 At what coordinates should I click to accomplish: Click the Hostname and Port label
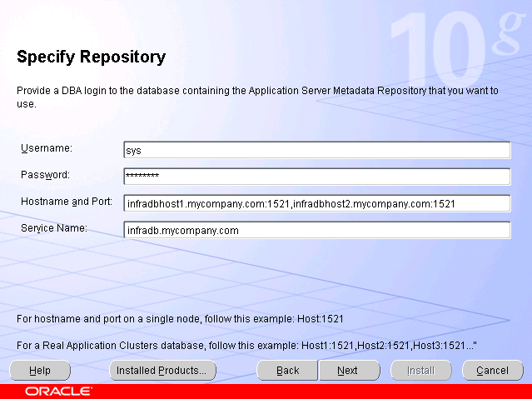(67, 202)
